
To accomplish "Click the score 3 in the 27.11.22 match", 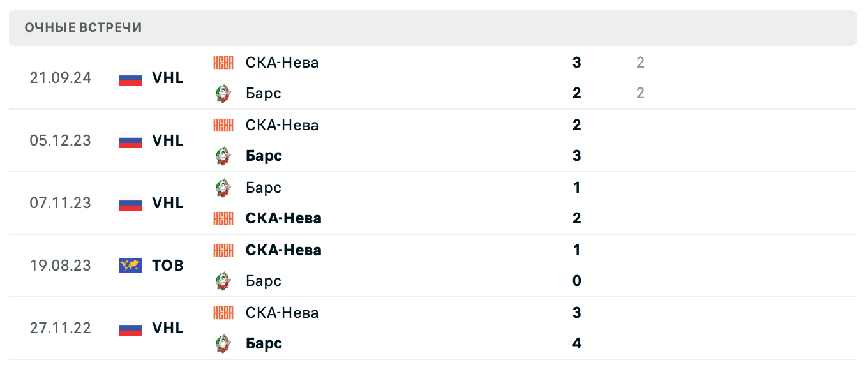I will click(x=576, y=312).
